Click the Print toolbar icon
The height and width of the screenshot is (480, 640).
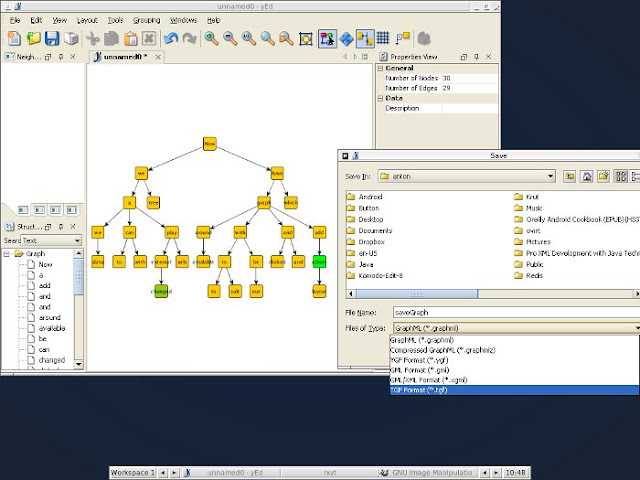coord(71,39)
